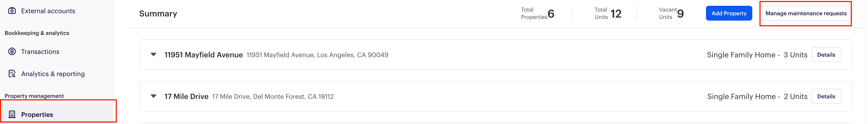Screen dimensions: 868x124
Task: Open Details for 17 Mile Drive
Action: click(826, 96)
